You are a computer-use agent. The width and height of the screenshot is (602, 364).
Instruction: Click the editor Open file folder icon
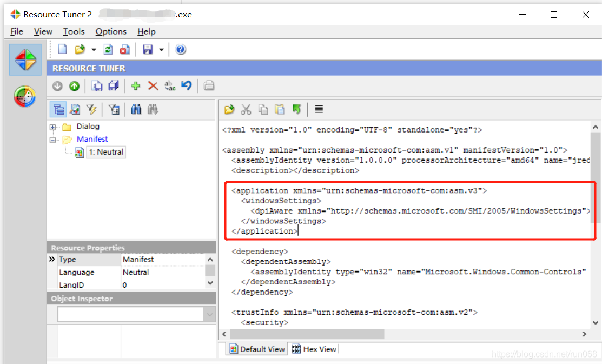229,110
